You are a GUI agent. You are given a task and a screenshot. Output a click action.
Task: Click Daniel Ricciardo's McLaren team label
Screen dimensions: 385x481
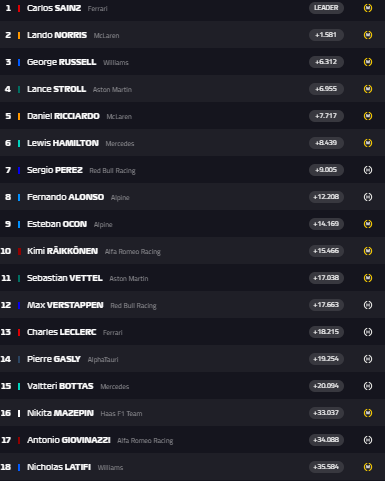(x=119, y=116)
